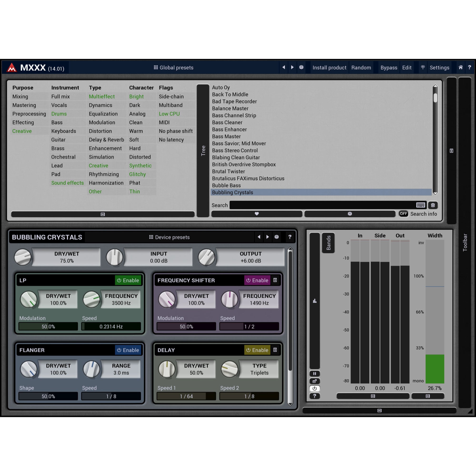
Task: Randomize device preset with dice icon
Action: tap(277, 237)
